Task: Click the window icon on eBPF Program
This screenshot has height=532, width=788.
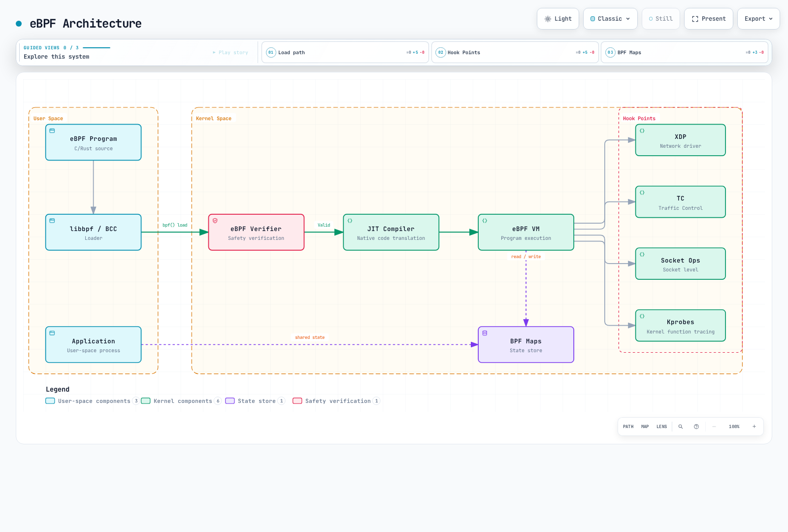Action: tap(52, 131)
